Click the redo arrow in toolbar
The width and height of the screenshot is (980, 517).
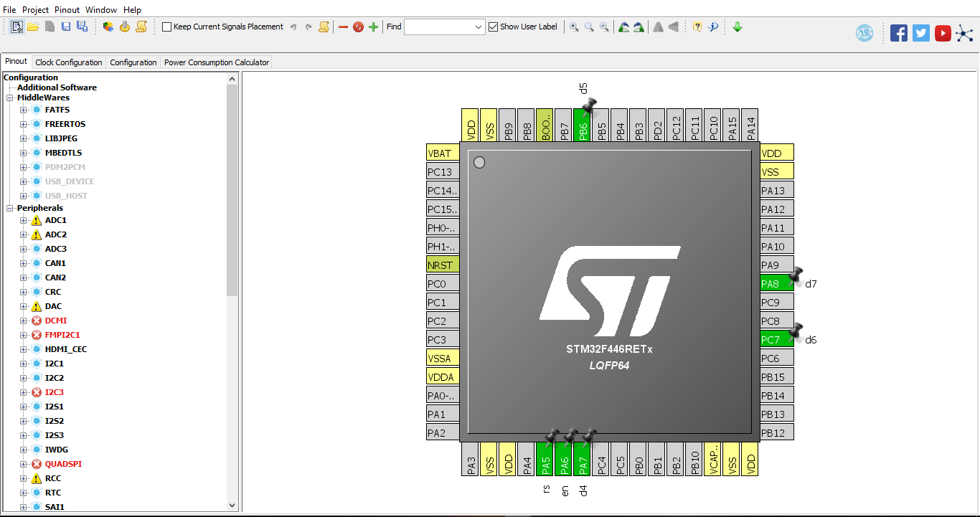[308, 27]
